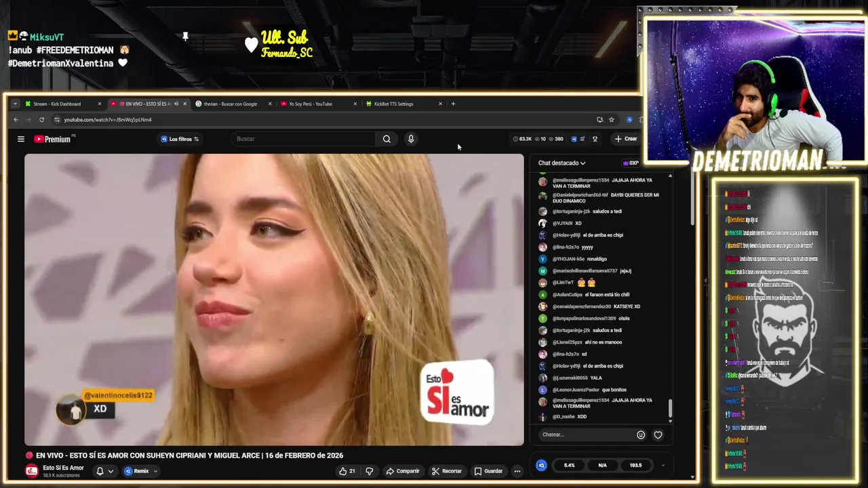This screenshot has height=488, width=868.
Task: Click install app icon in address bar
Action: pyautogui.click(x=599, y=120)
